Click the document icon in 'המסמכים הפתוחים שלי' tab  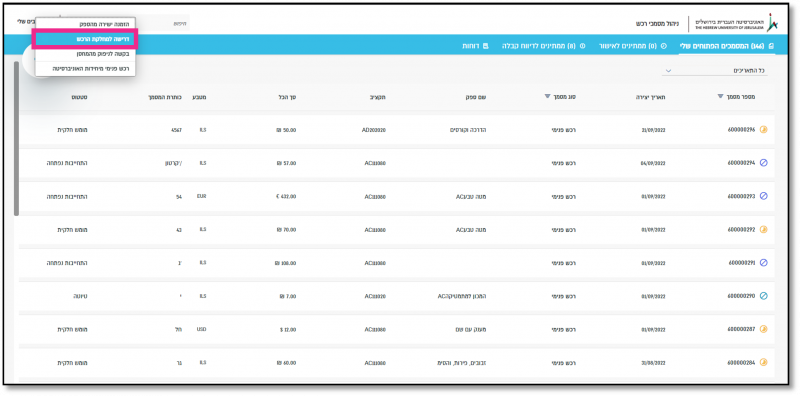coord(771,46)
